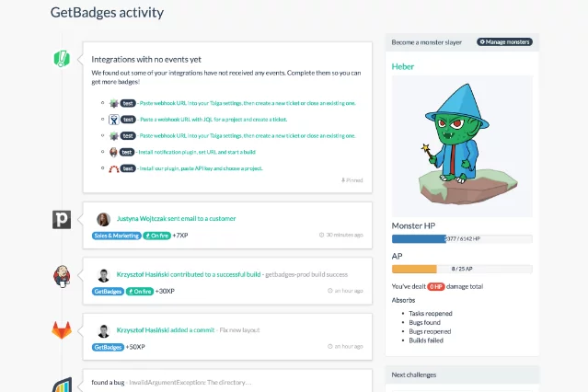Click '+7XP' text
This screenshot has width=588, height=392.
180,236
